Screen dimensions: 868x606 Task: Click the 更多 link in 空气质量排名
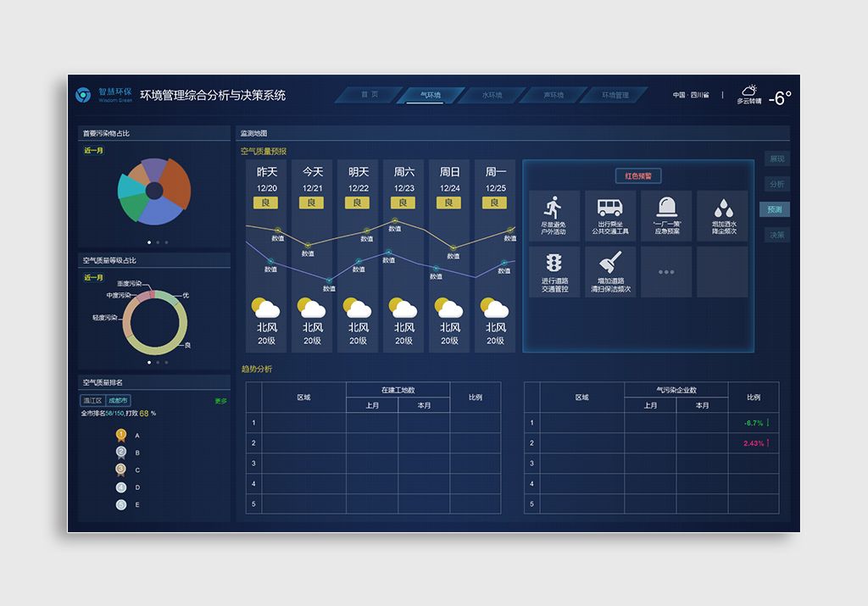click(x=220, y=401)
